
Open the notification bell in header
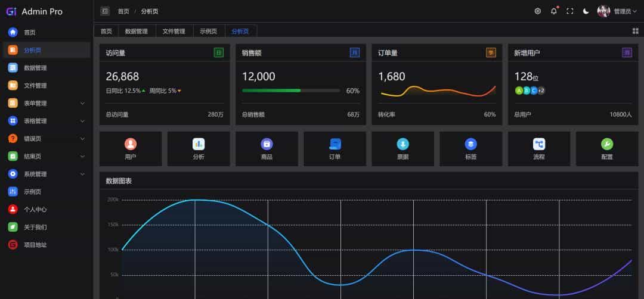pos(554,11)
